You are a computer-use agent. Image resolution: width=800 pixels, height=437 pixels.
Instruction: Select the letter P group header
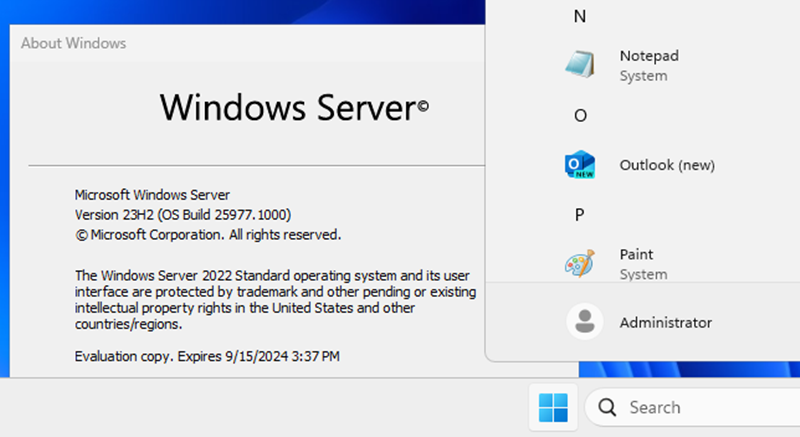pyautogui.click(x=580, y=214)
